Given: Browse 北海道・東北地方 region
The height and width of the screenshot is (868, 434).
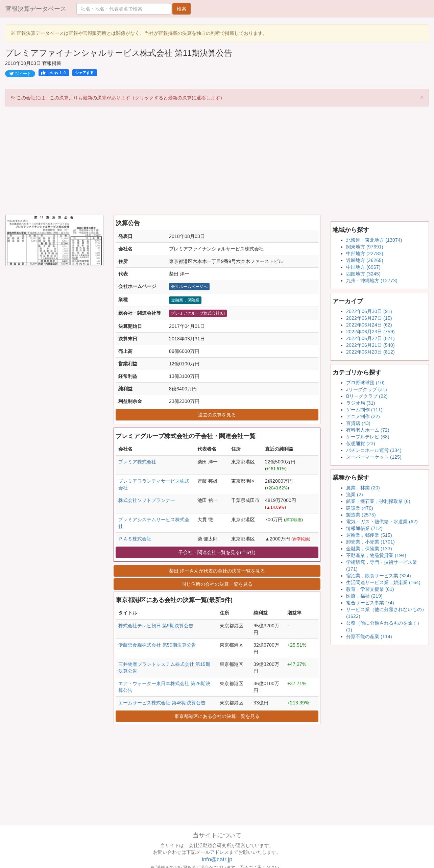Looking at the screenshot, I should point(374,240).
